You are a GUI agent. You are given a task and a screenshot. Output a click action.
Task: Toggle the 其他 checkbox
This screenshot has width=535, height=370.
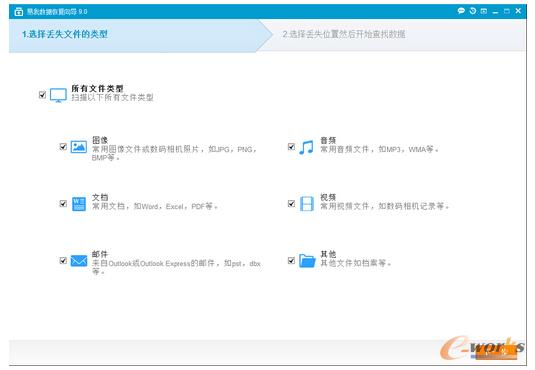[x=291, y=261]
